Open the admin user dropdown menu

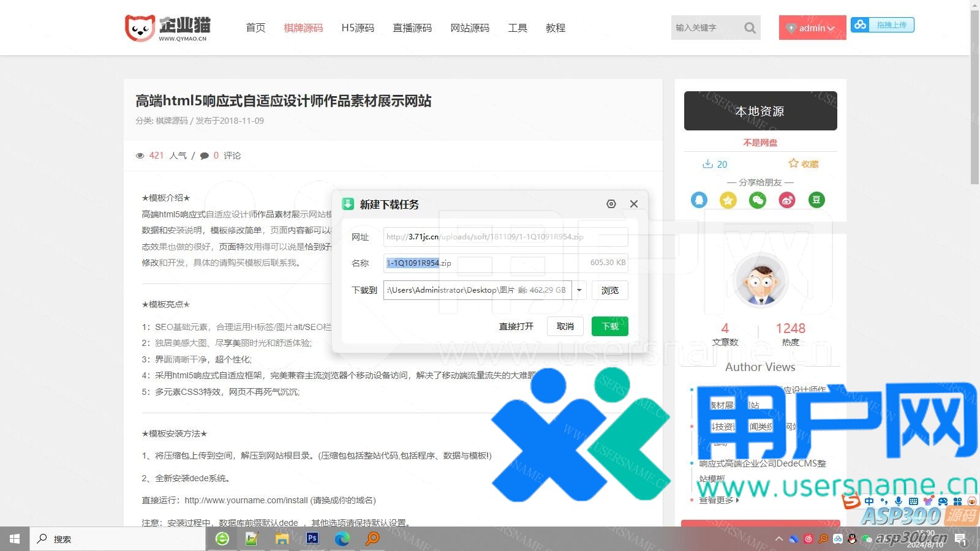812,28
